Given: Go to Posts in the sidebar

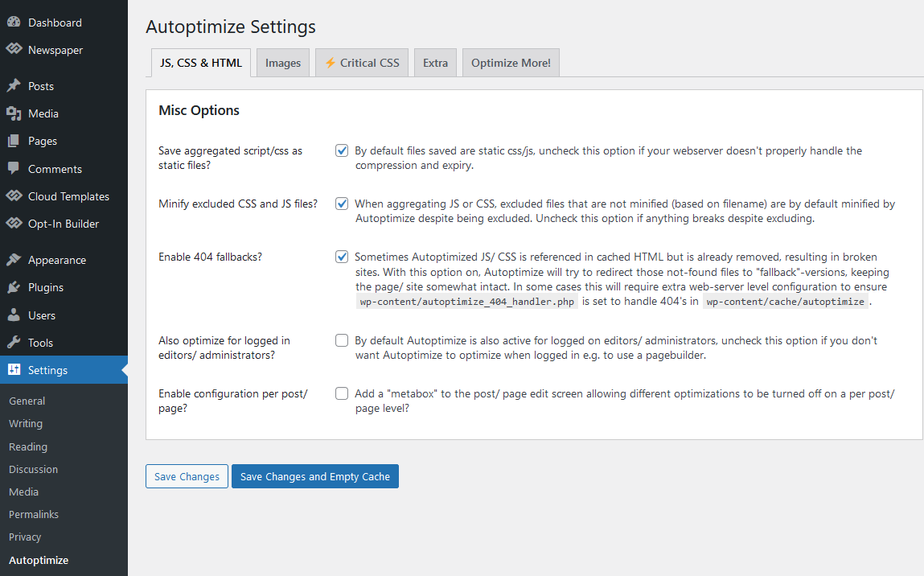Looking at the screenshot, I should coord(64,86).
